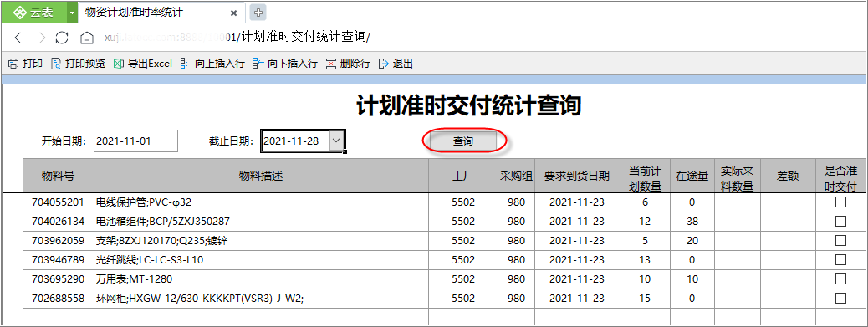Insert a row above with 向上插入行
Screen dimensions: 868x327
tap(212, 64)
